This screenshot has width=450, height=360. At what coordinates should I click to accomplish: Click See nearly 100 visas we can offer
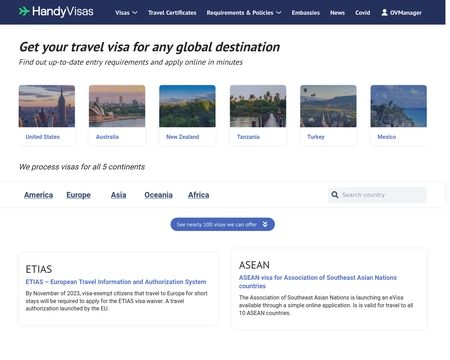coord(223,224)
